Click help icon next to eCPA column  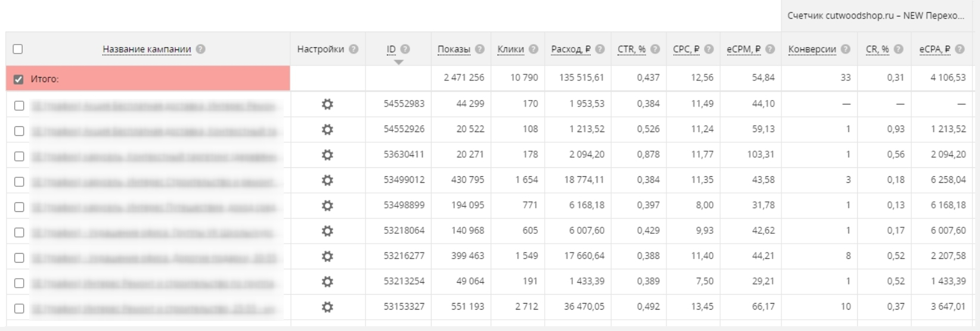click(x=960, y=49)
